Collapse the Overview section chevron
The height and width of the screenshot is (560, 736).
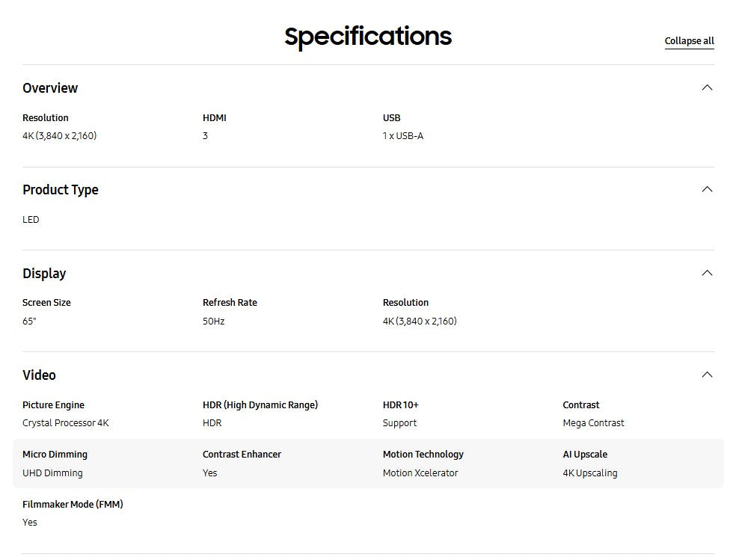[707, 87]
